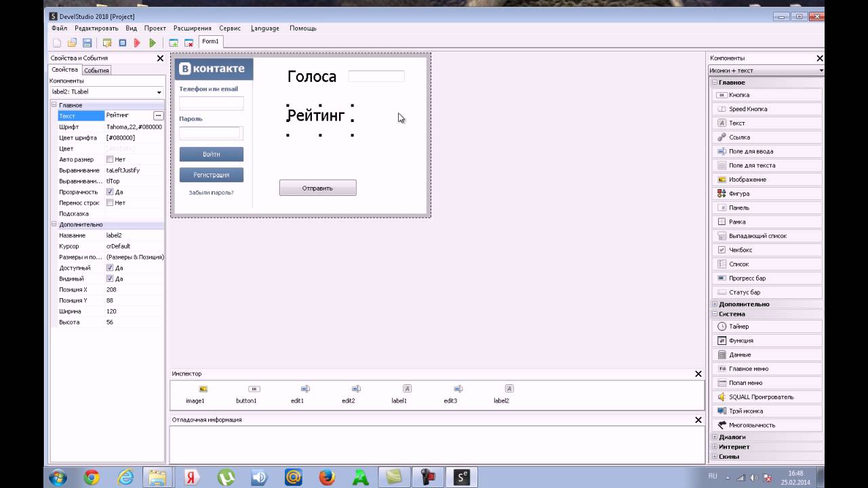Viewport: 868px width, 488px height.
Task: Select the SQUALL Проигрователь component
Action: coord(768,397)
